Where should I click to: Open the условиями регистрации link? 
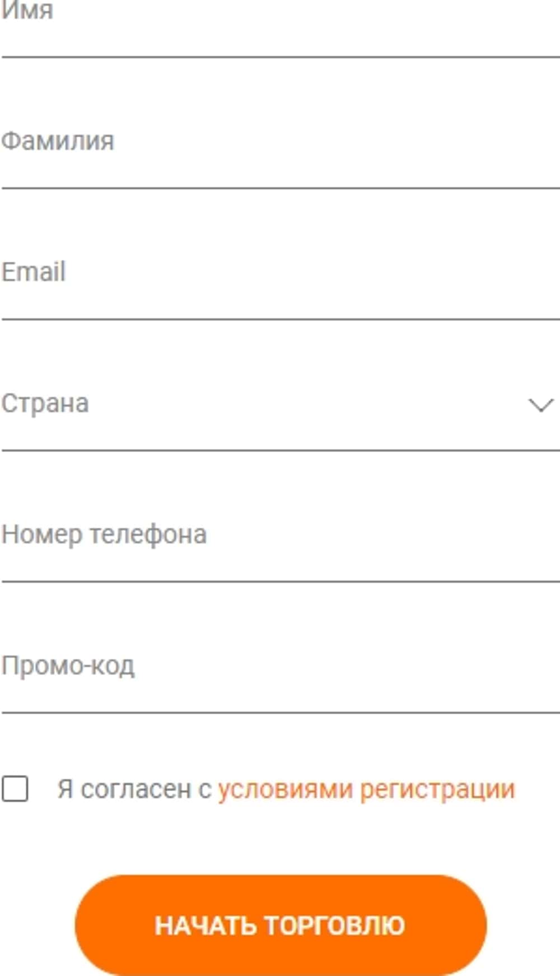366,789
